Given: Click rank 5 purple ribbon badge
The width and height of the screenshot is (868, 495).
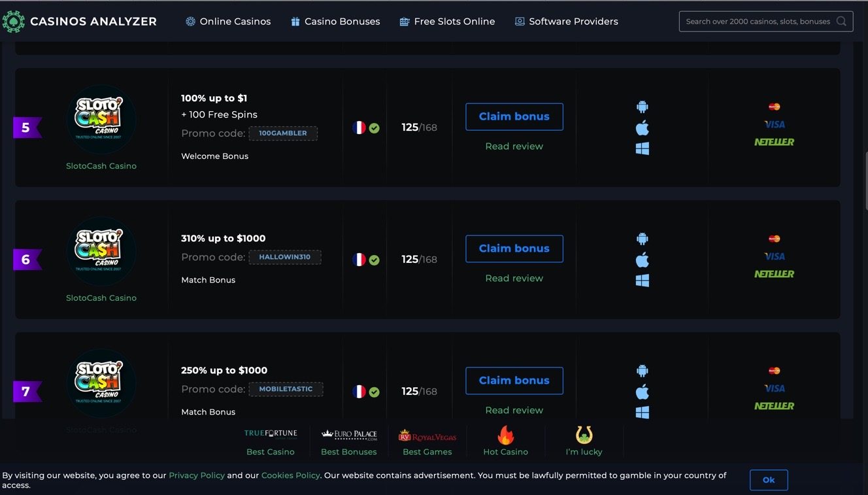Looking at the screenshot, I should pos(27,128).
